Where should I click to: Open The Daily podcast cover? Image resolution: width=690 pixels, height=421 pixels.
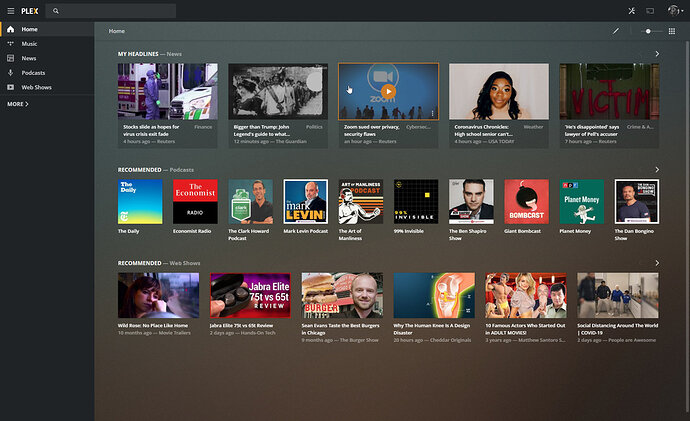pyautogui.click(x=140, y=201)
